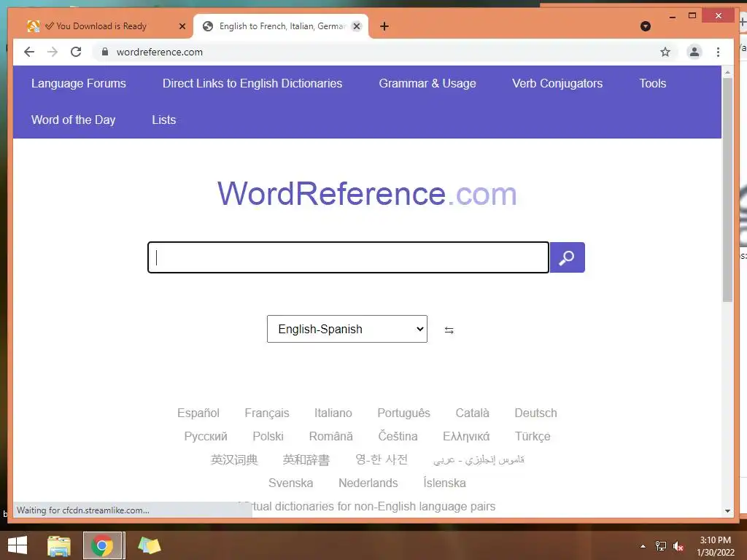Open the taskbar clock showing 3:10 PM
This screenshot has width=747, height=560.
[716, 546]
